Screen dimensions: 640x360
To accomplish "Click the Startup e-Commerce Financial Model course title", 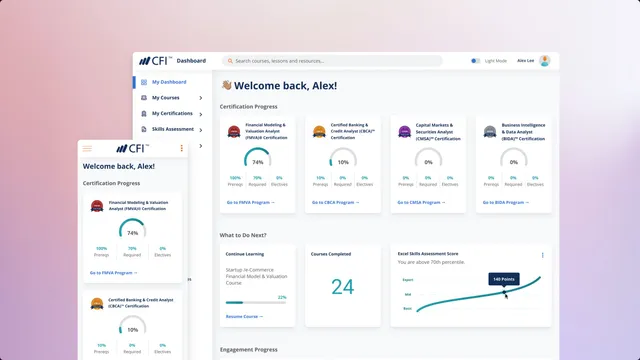I will click(256, 276).
